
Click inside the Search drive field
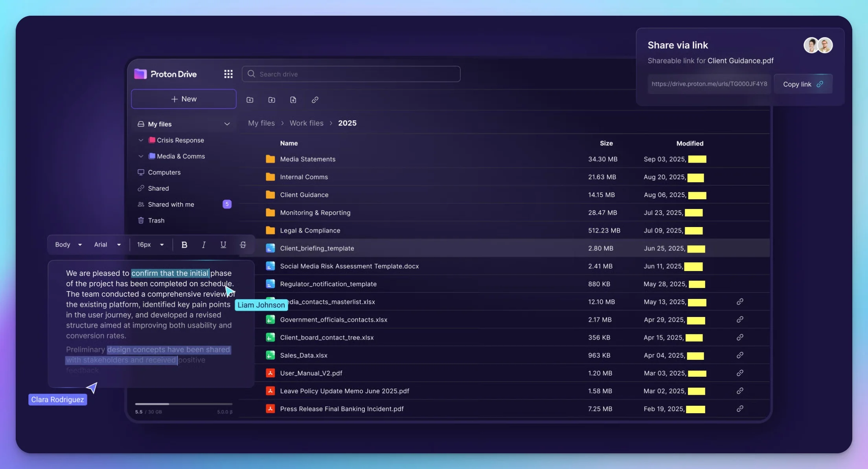click(351, 74)
